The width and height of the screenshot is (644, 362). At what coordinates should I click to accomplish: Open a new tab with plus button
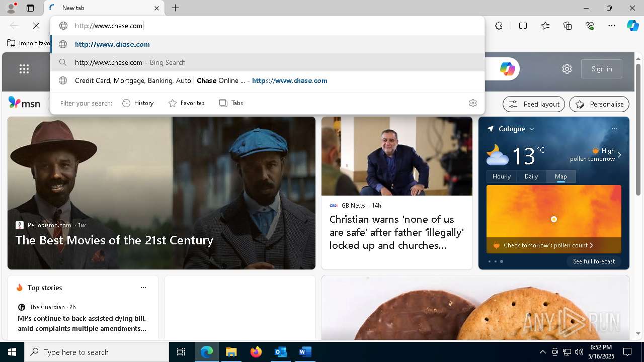(x=175, y=8)
